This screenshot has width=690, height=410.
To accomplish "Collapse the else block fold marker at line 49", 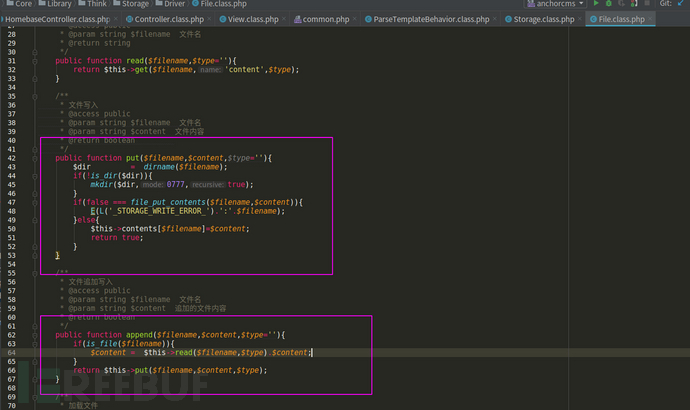I will [x=35, y=220].
